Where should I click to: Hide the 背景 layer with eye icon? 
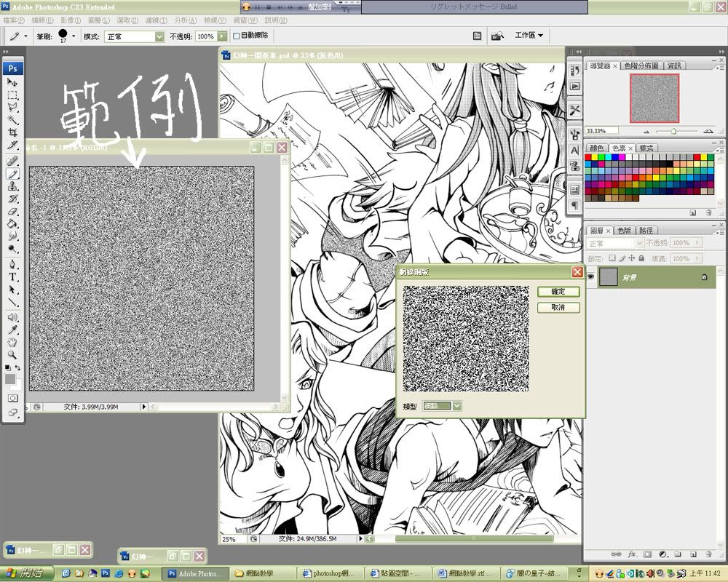590,276
